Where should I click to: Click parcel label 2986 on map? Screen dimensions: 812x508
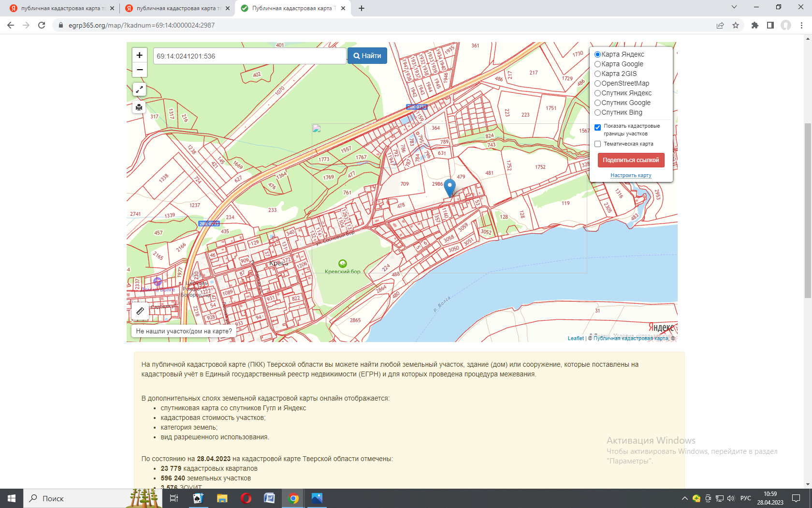coord(437,184)
